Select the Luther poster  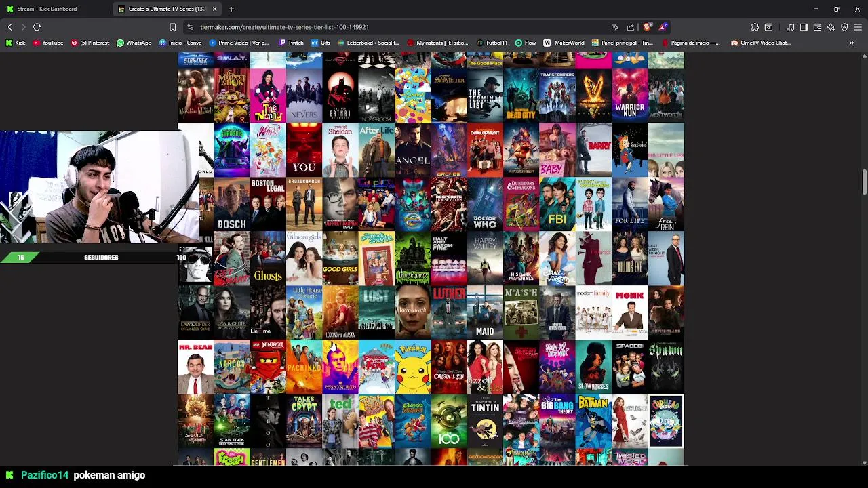pos(448,312)
